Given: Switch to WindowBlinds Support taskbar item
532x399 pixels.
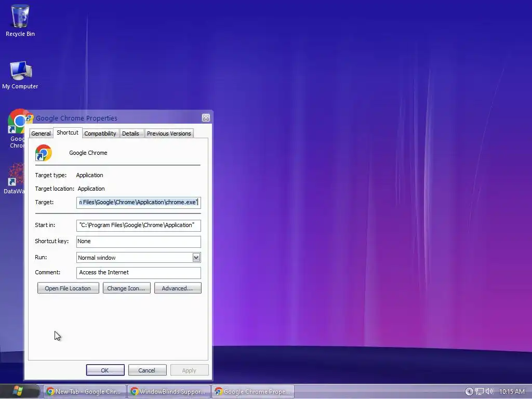Looking at the screenshot, I should click(169, 392).
